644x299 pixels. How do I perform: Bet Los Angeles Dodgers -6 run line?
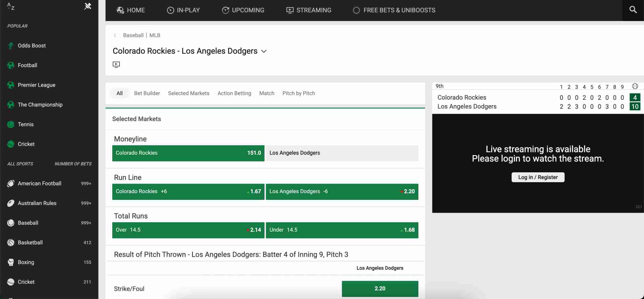tap(342, 192)
